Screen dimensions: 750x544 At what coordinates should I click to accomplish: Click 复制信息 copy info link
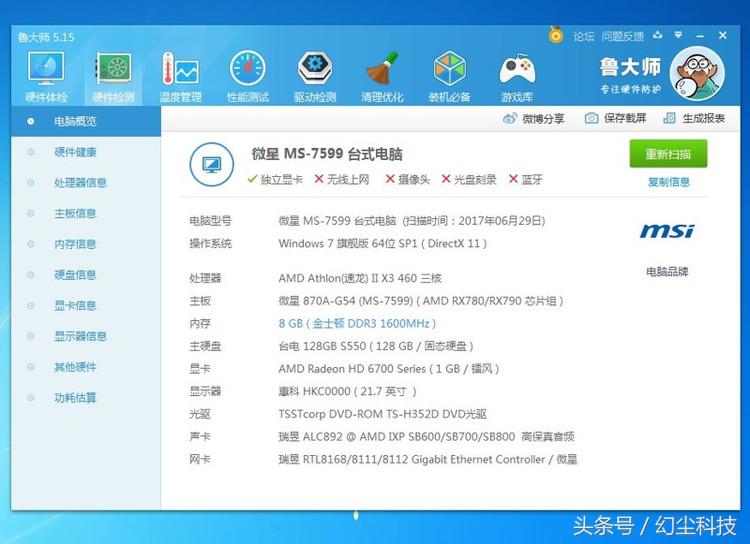[669, 182]
